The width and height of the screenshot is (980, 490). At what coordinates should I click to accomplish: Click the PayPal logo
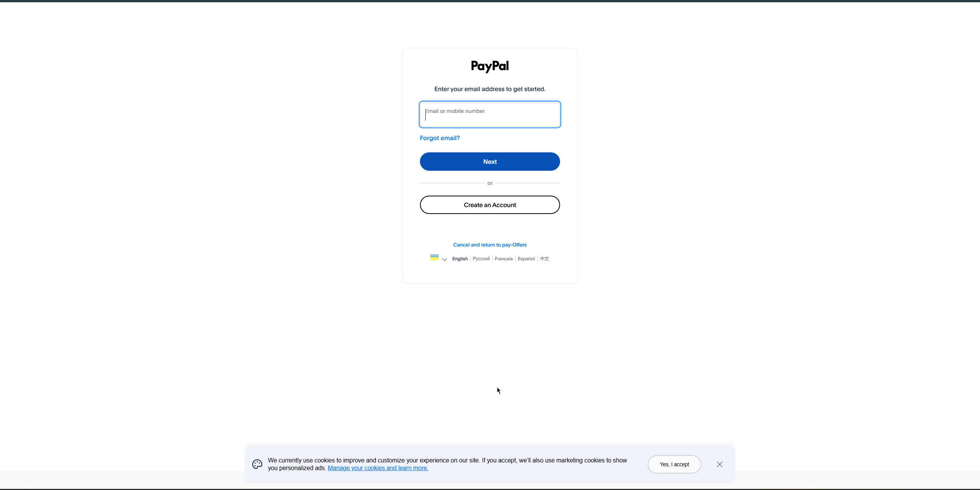coord(490,66)
